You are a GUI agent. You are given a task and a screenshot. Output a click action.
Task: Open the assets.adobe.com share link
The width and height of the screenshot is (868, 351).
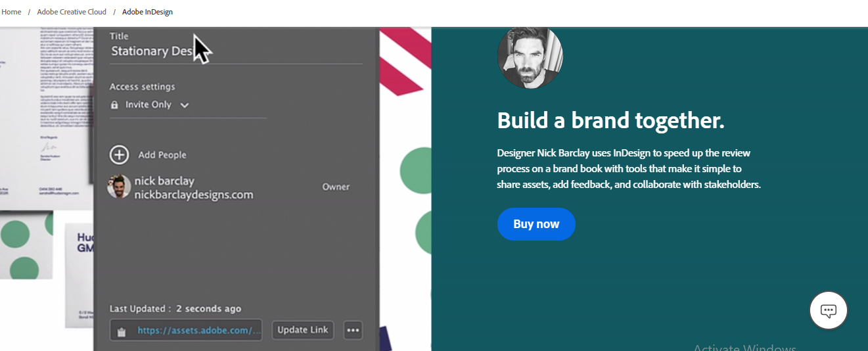pos(198,331)
